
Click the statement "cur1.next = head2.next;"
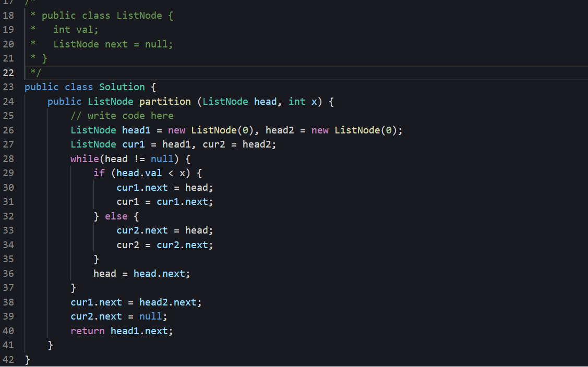click(136, 302)
